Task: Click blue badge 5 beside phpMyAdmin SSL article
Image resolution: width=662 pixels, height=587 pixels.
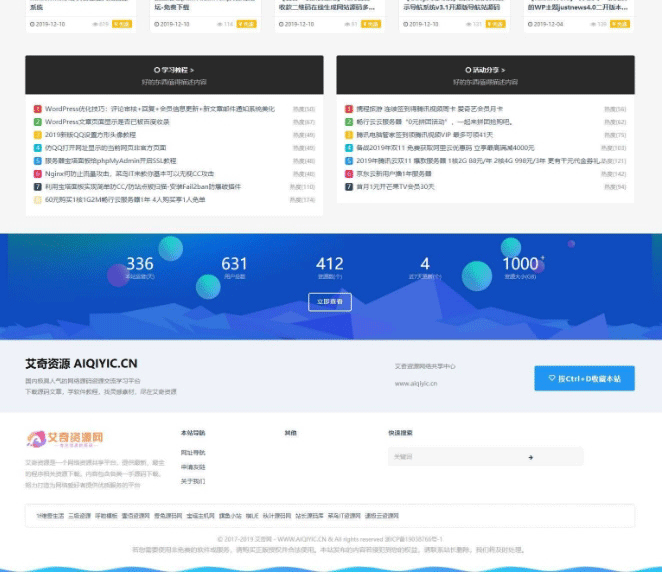Action: [38, 161]
